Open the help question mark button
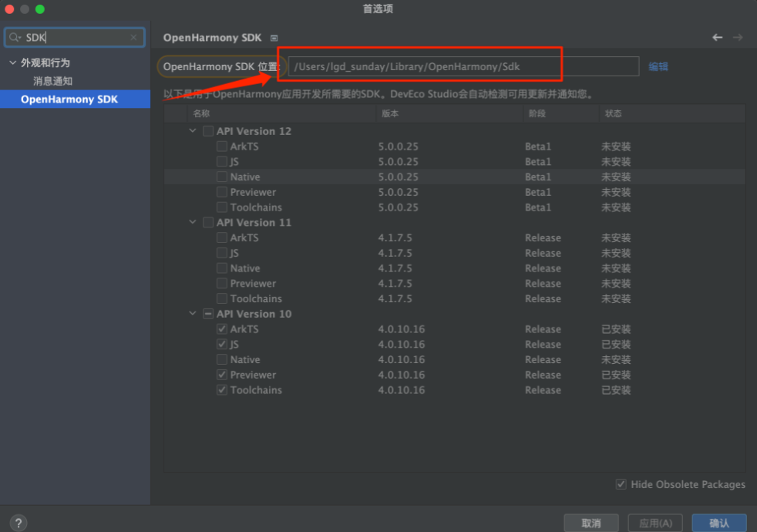Viewport: 757px width, 532px height. (18, 523)
